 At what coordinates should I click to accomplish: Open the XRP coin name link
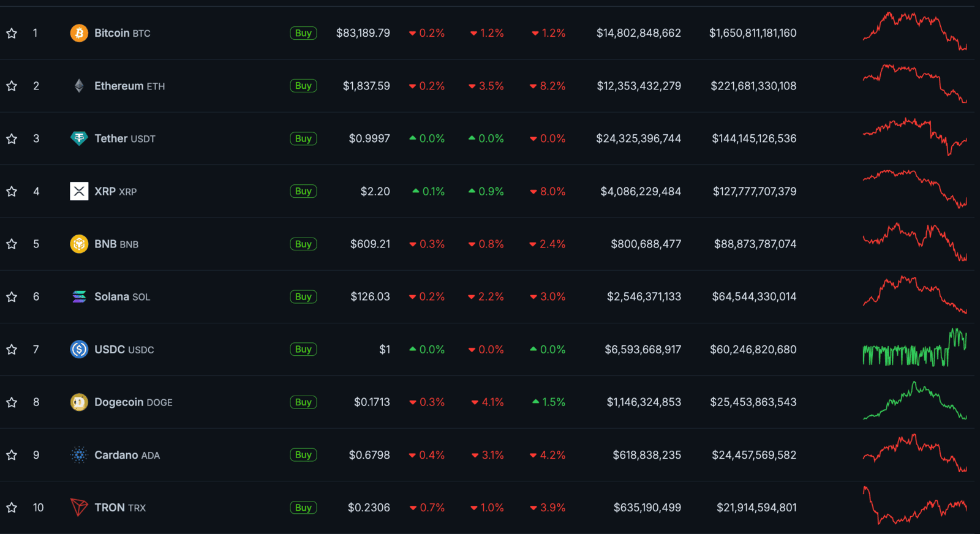(x=116, y=191)
